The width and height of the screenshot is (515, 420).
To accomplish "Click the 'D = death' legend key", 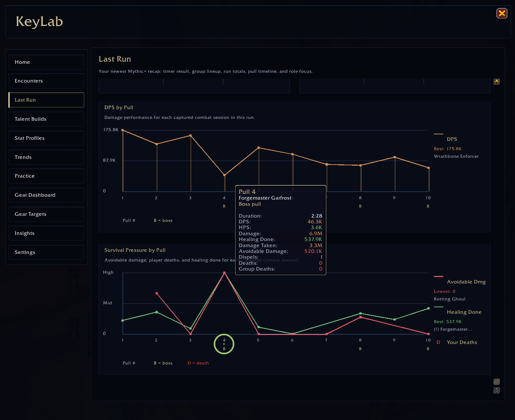I will [198, 363].
